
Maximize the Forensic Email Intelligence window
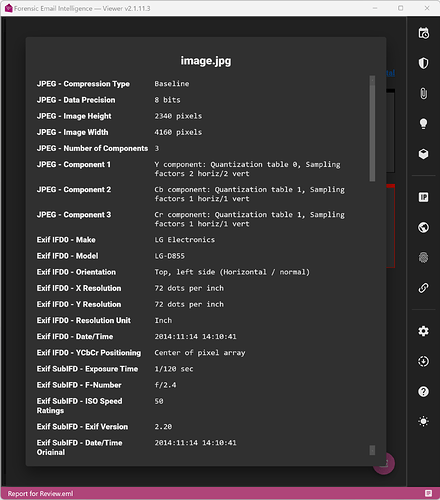pyautogui.click(x=401, y=8)
